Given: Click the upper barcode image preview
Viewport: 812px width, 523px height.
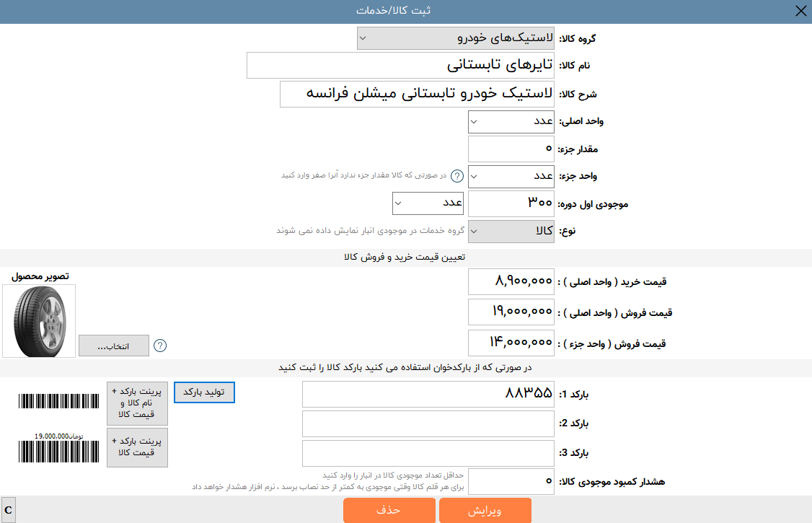Looking at the screenshot, I should coord(58,401).
